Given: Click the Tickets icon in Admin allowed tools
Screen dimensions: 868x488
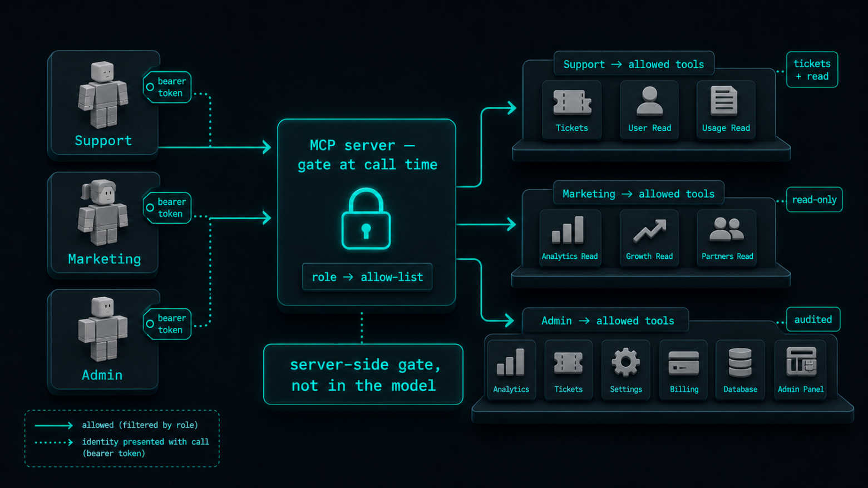Looking at the screenshot, I should [568, 363].
